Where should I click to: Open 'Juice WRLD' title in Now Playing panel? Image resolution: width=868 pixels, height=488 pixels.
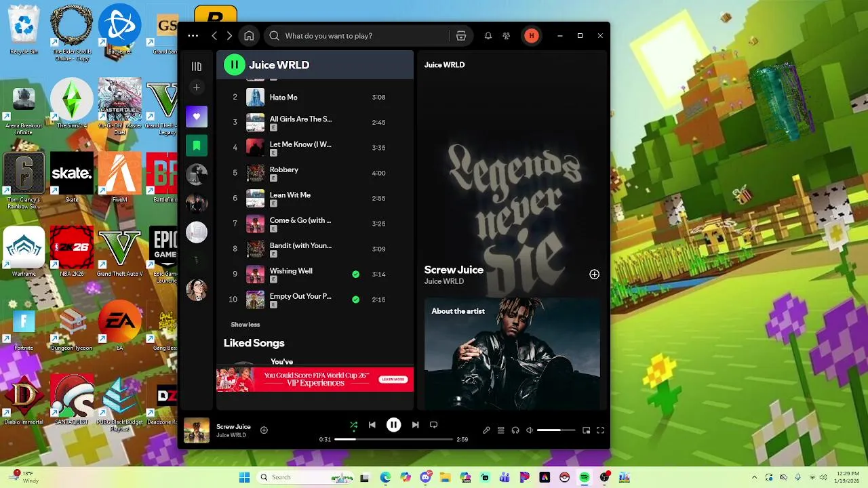click(x=444, y=65)
